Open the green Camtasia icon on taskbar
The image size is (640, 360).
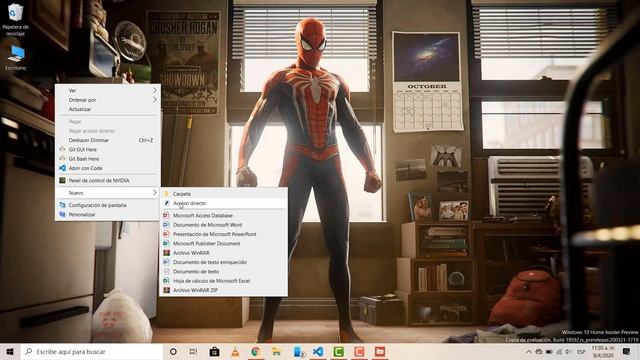pos(338,351)
